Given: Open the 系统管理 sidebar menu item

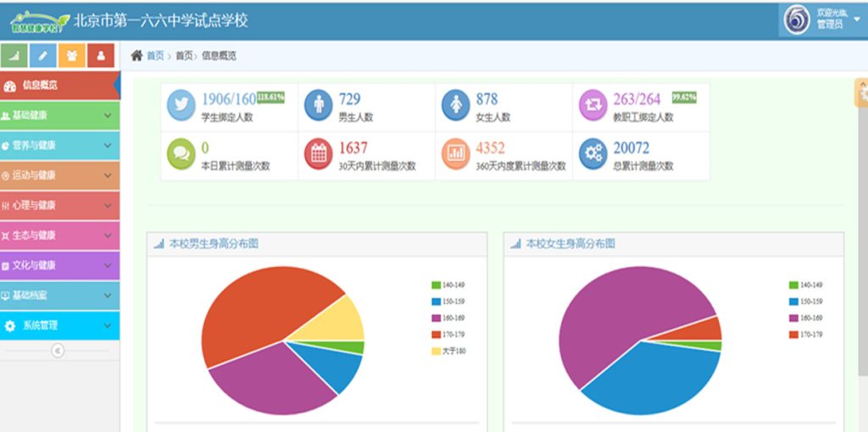Looking at the screenshot, I should click(x=59, y=325).
